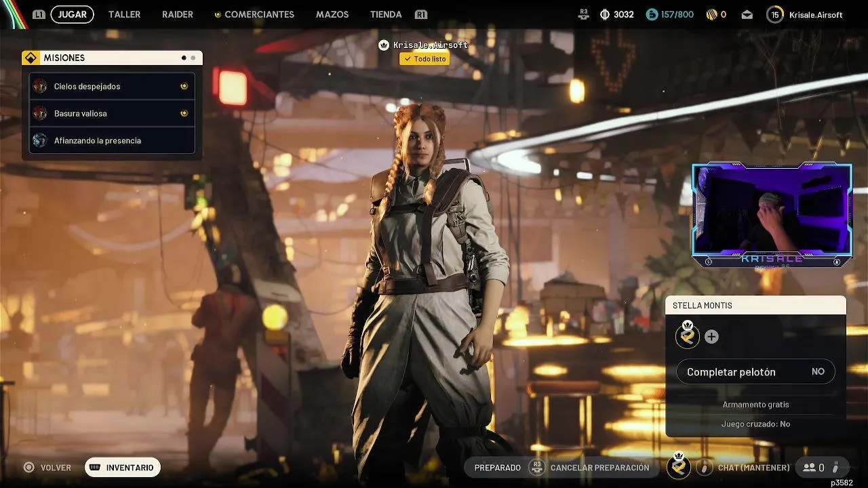Open the Afianzando la presencia mission
The image size is (868, 488).
(x=112, y=140)
